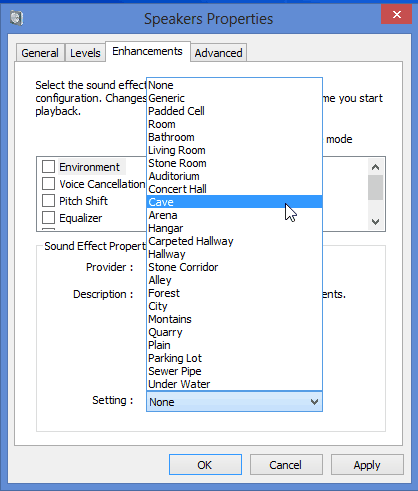Screen dimensions: 418x491
Task: Select Alley in the dropdown list
Action: pos(234,280)
